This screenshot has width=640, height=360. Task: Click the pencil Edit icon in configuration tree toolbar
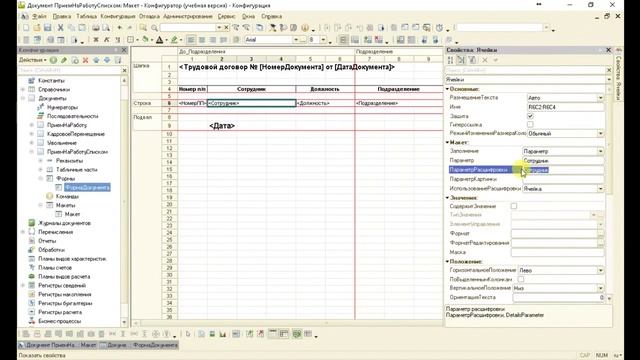point(64,60)
